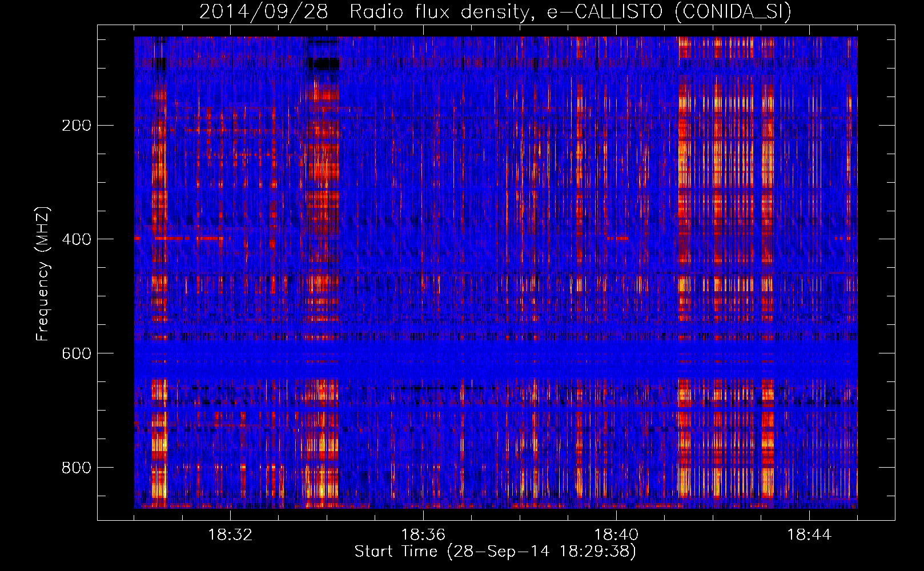Click the plot title 'Radio flux density, e-CALLISTO (CONIDA_SI)'

pyautogui.click(x=571, y=11)
